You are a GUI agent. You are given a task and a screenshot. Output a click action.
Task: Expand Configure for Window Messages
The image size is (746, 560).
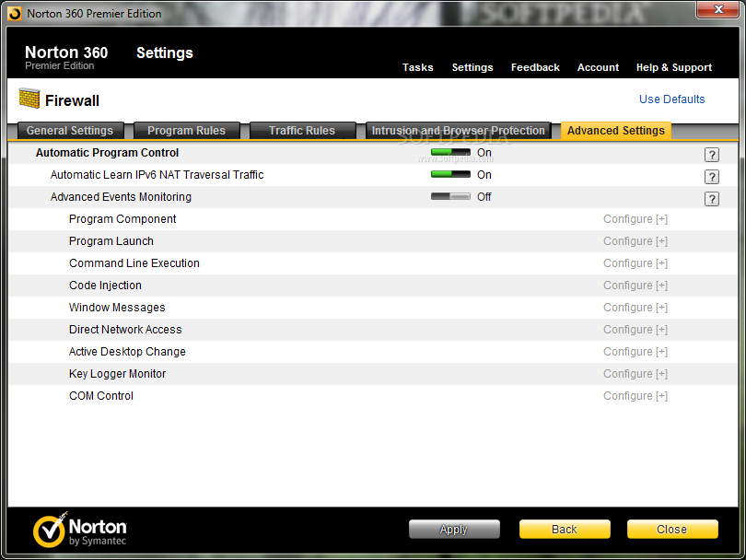[635, 308]
